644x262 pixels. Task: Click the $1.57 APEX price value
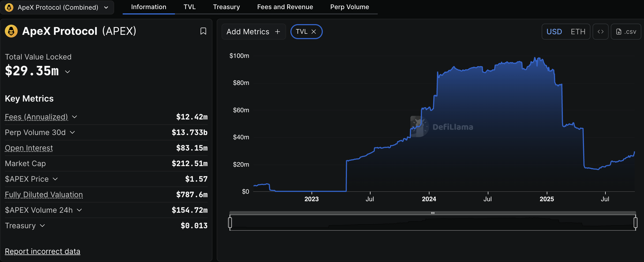pos(196,179)
